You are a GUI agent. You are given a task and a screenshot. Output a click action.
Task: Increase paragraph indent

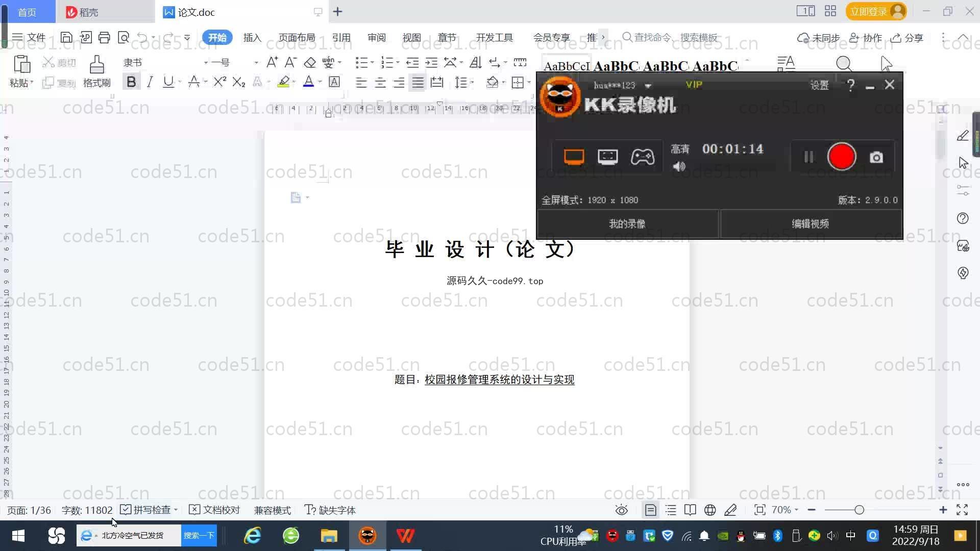tap(432, 62)
